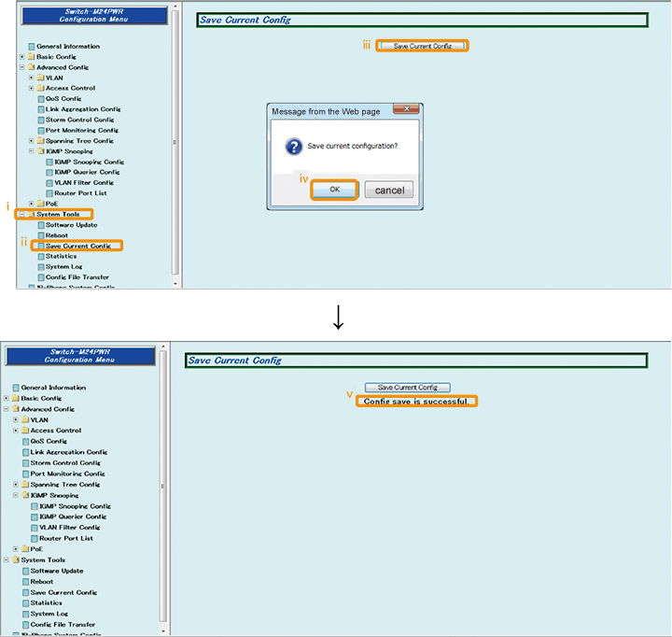Click the System Log page icon in lower tree
Screen dimensions: 672x637
coord(25,614)
